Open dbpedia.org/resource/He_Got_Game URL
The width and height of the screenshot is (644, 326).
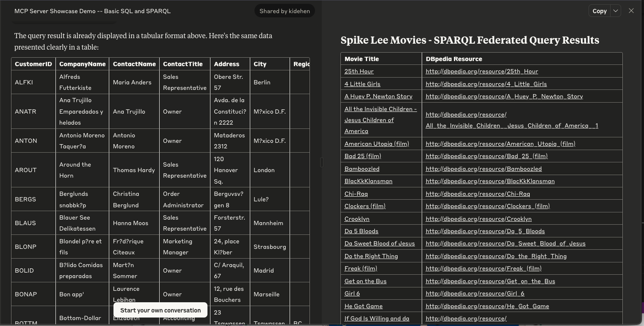point(487,306)
